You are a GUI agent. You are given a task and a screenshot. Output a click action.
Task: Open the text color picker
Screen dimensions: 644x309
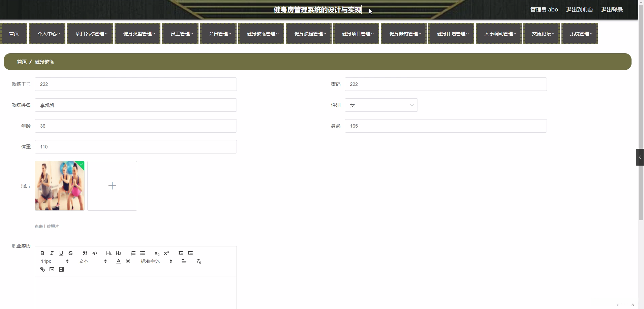click(x=119, y=261)
